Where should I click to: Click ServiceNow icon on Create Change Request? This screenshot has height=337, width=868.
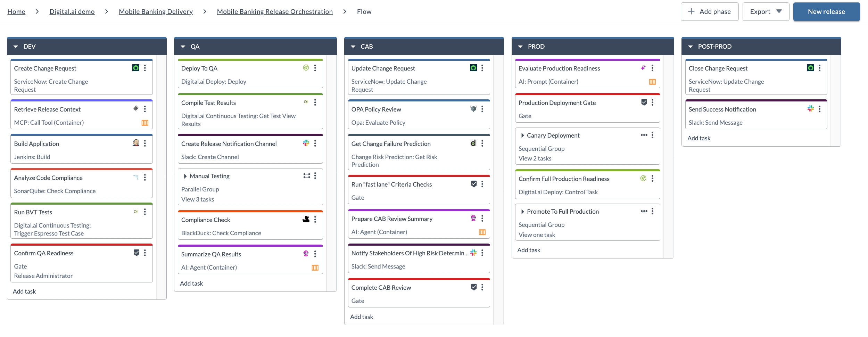[x=136, y=68]
